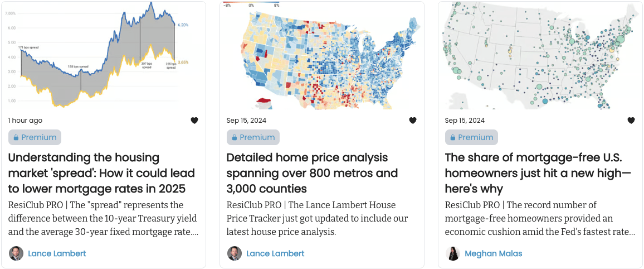Open mortgage-free bubble map thumbnail
644x269 pixels.
point(540,56)
